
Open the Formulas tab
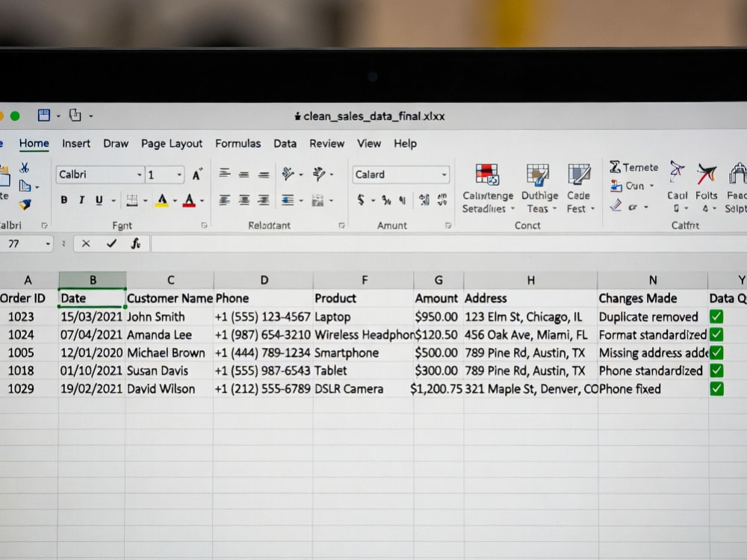[238, 143]
